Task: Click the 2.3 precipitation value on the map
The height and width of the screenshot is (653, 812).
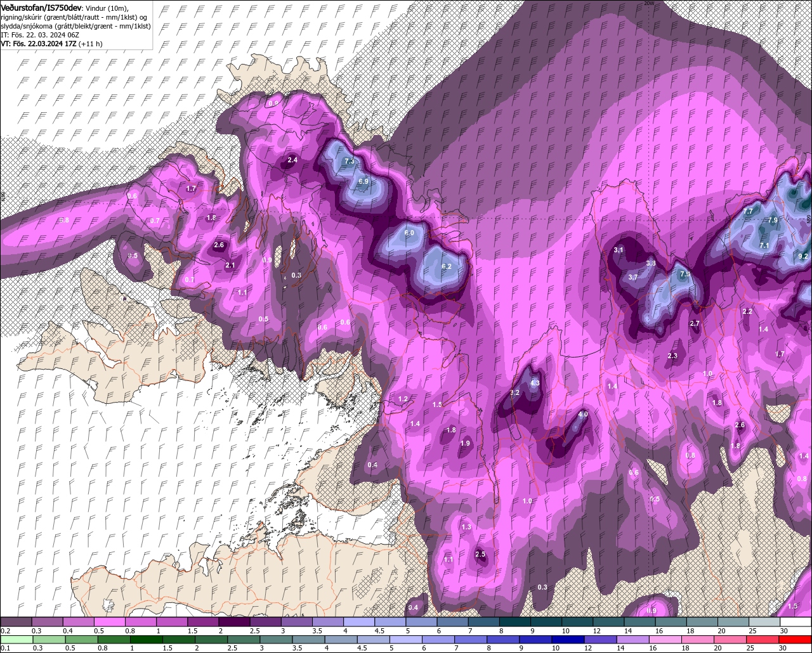Action: point(672,356)
